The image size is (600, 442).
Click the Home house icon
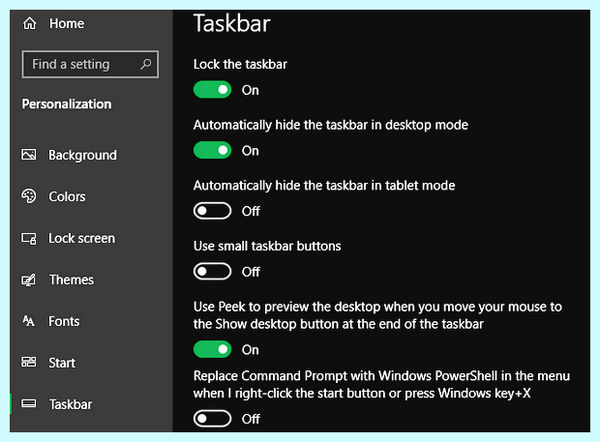pos(29,23)
